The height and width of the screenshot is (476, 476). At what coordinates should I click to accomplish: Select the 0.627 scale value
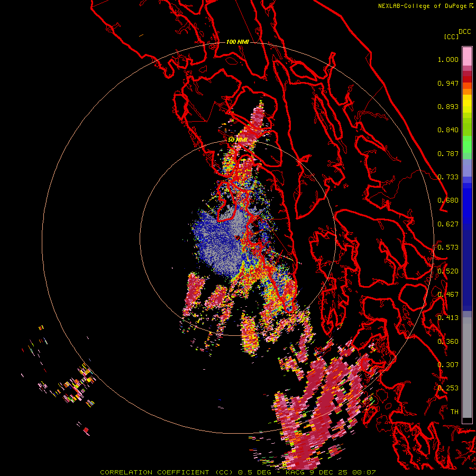coord(448,224)
